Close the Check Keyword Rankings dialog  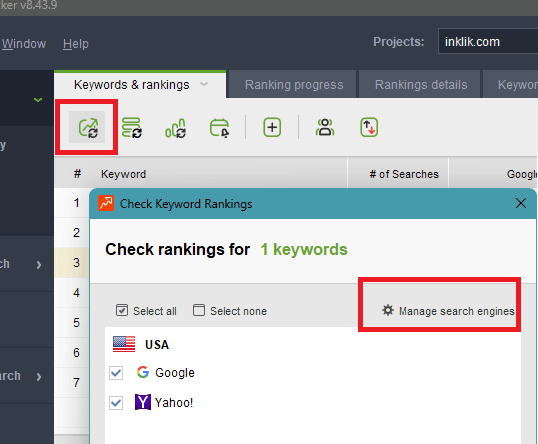point(521,203)
